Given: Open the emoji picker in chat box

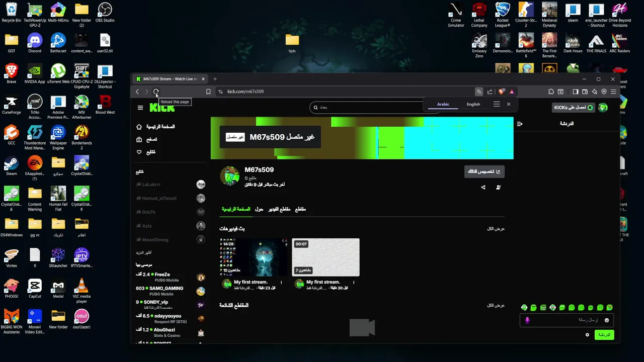Looking at the screenshot, I should pos(607,320).
